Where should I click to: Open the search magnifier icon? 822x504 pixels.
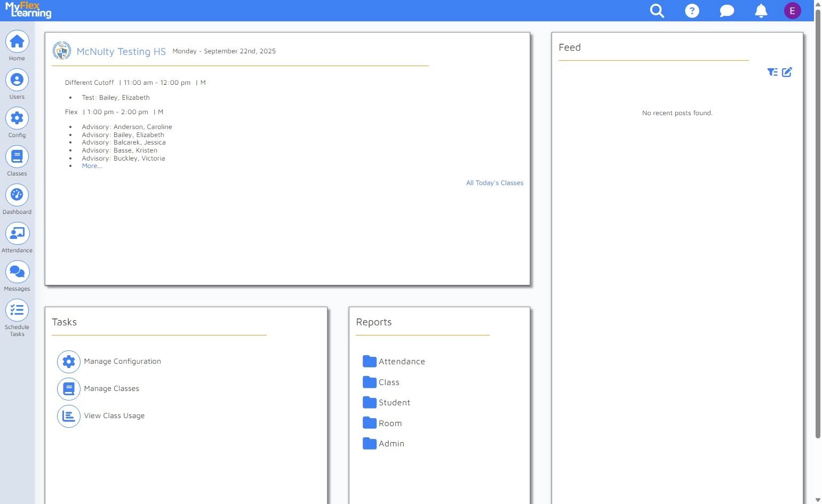point(657,11)
